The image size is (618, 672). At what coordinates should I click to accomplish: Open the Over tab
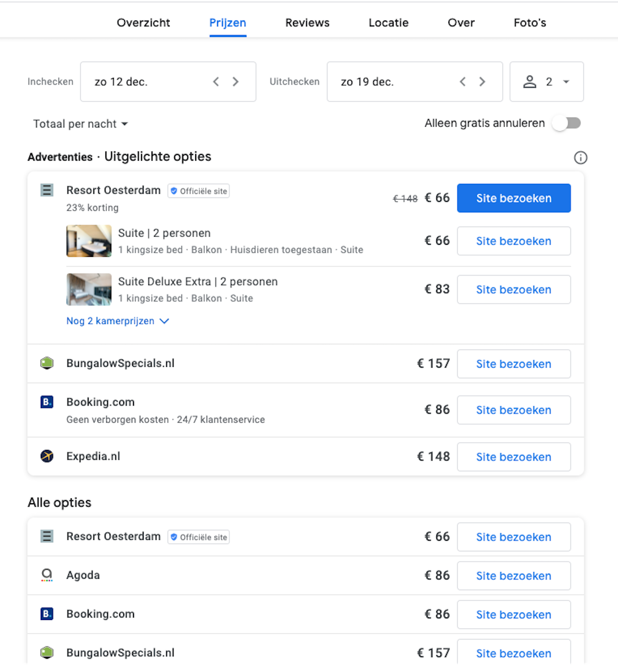[461, 23]
